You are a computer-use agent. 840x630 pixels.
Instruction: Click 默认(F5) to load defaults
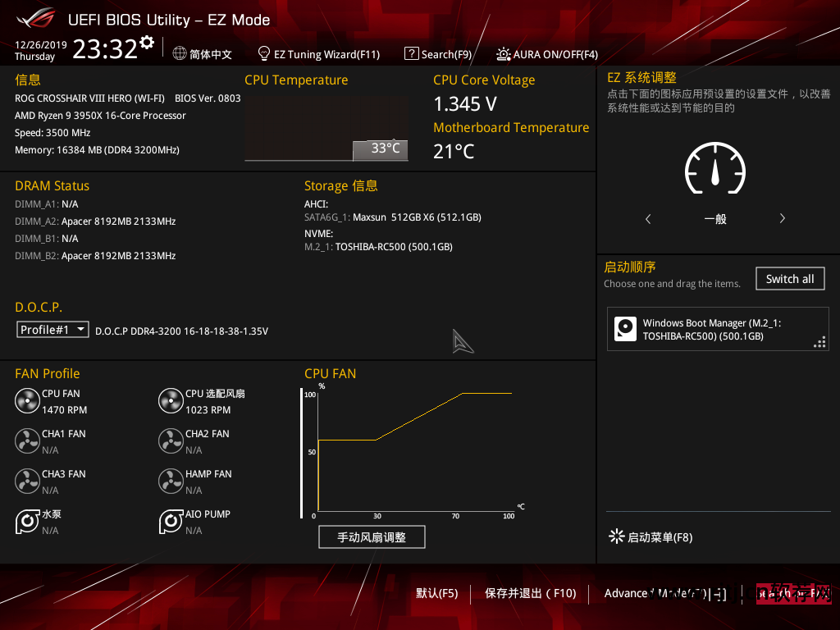(x=437, y=593)
